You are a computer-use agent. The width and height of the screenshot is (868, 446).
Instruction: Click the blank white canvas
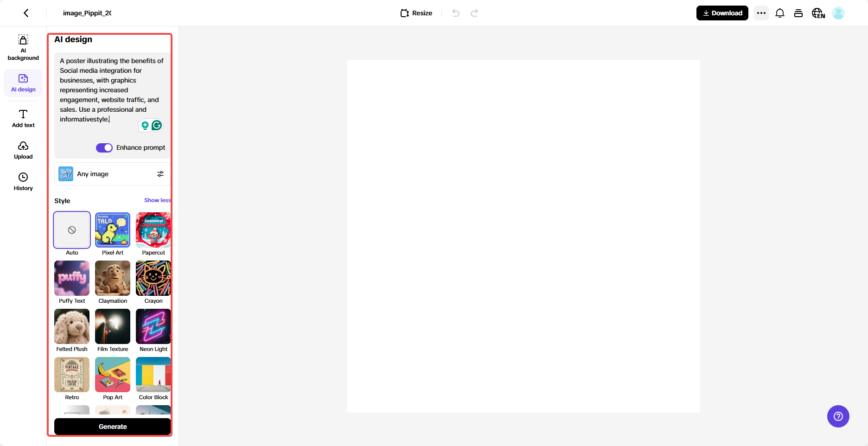point(523,236)
